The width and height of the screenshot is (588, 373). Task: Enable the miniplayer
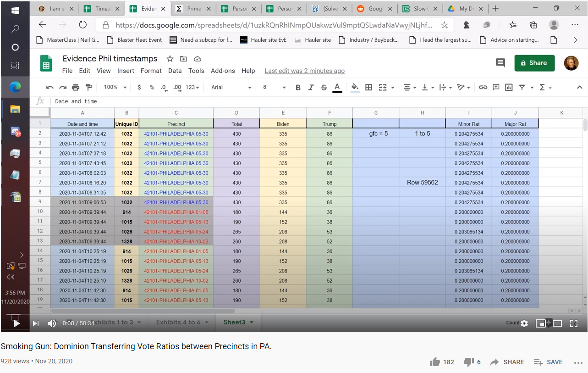541,323
